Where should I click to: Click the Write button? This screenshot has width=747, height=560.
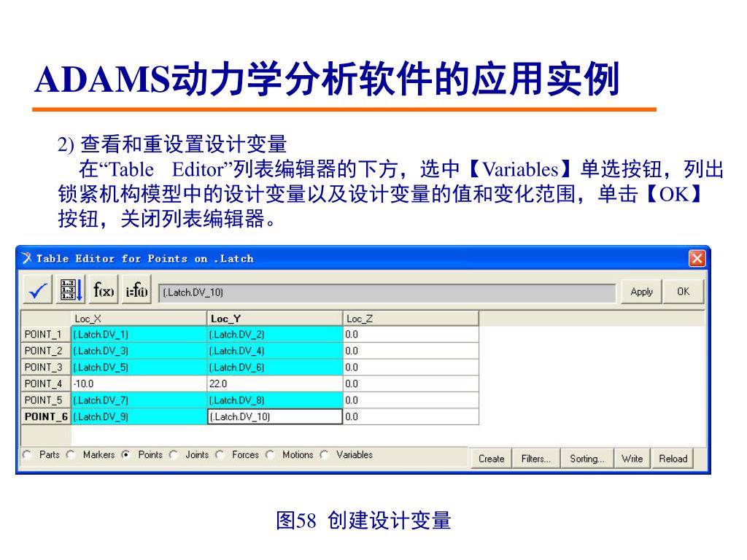(x=632, y=459)
